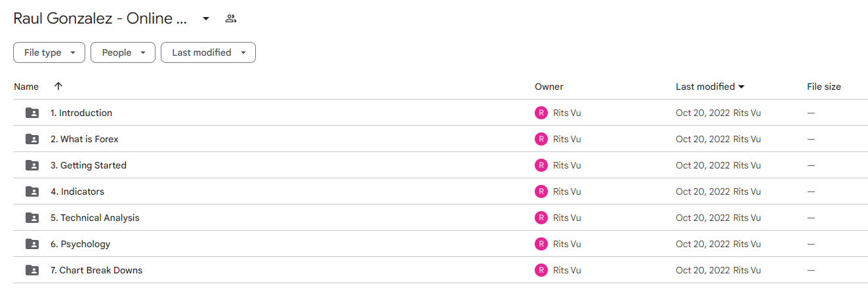Click Rits Vu avatar in Psychology row

(x=541, y=244)
